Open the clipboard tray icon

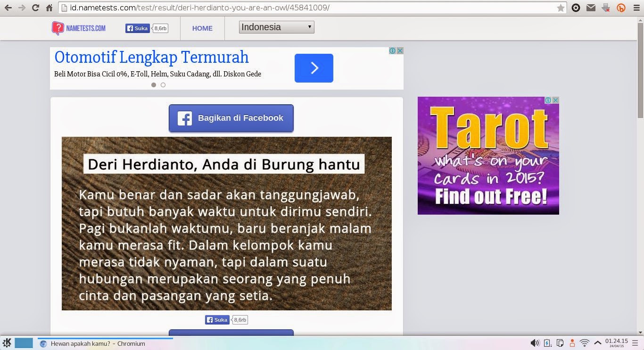560,343
